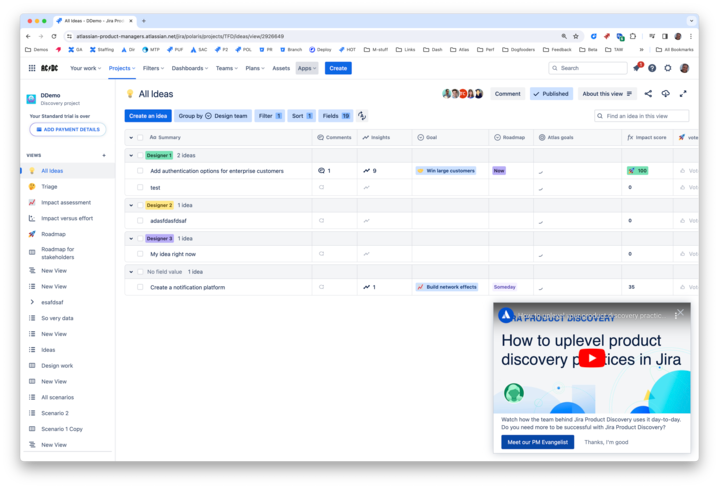Viewport: 719px width, 488px height.
Task: Open comments icon for authentication options idea
Action: point(321,171)
